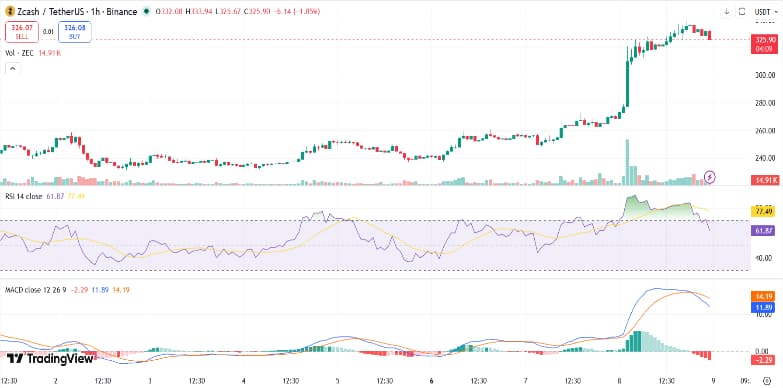The width and height of the screenshot is (783, 388).
Task: Select the RSI 14 close indicator label
Action: (24, 196)
